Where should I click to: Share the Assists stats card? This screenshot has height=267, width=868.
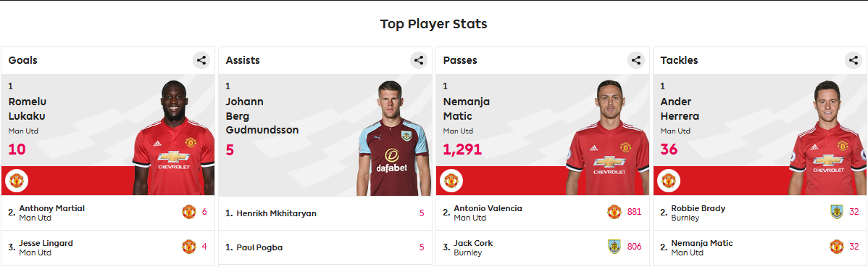click(419, 60)
